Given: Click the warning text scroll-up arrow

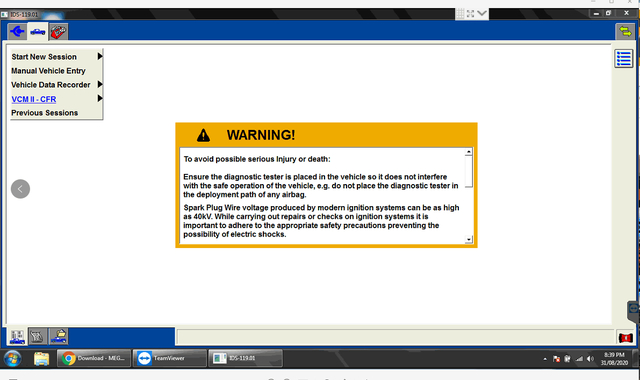Looking at the screenshot, I should point(469,152).
